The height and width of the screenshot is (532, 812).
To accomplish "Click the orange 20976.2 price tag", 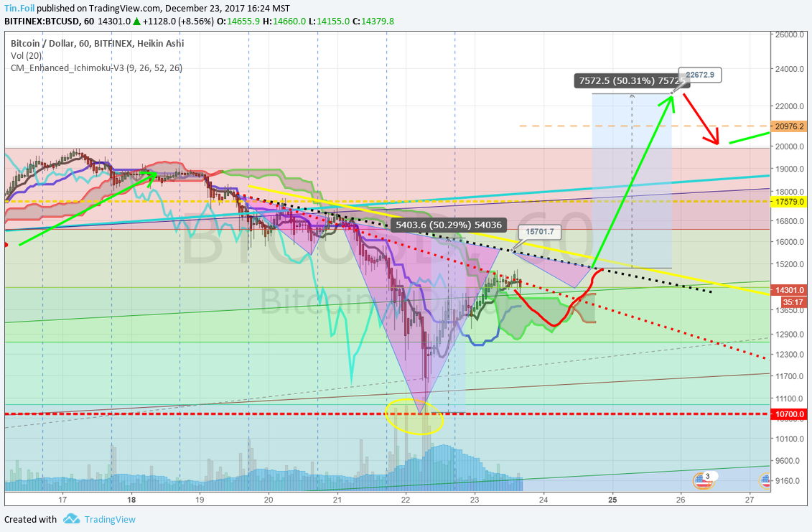I will [x=789, y=126].
